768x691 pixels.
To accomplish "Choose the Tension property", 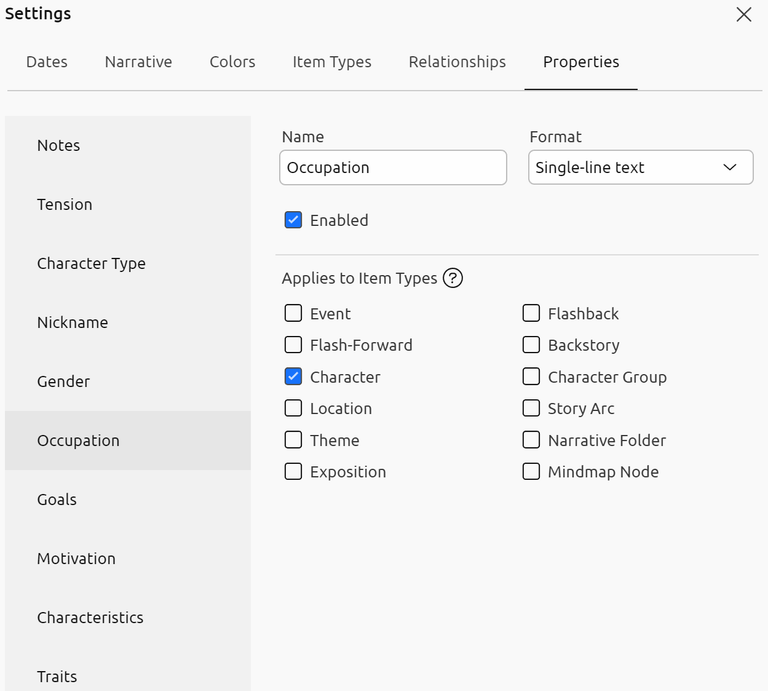I will coord(64,204).
